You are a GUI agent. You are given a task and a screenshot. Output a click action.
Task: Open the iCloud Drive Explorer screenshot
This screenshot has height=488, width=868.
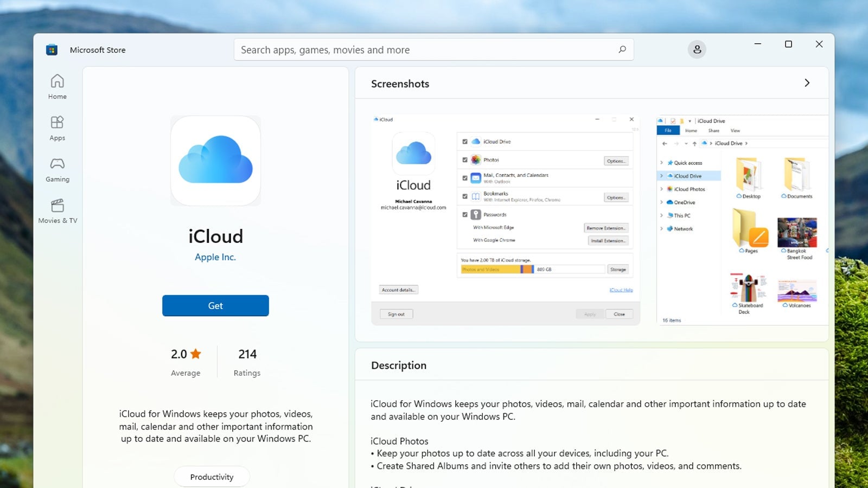[x=742, y=217]
